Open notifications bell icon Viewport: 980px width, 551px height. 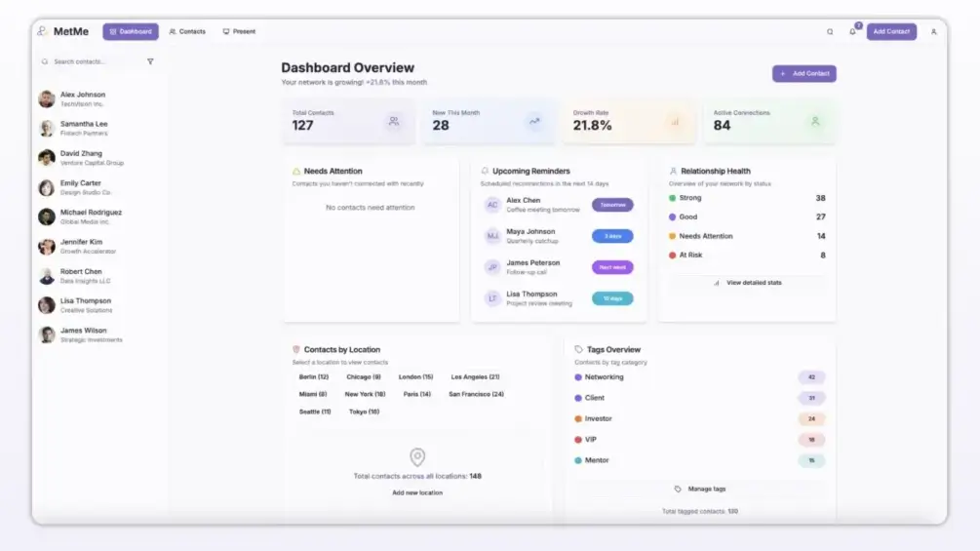(852, 32)
